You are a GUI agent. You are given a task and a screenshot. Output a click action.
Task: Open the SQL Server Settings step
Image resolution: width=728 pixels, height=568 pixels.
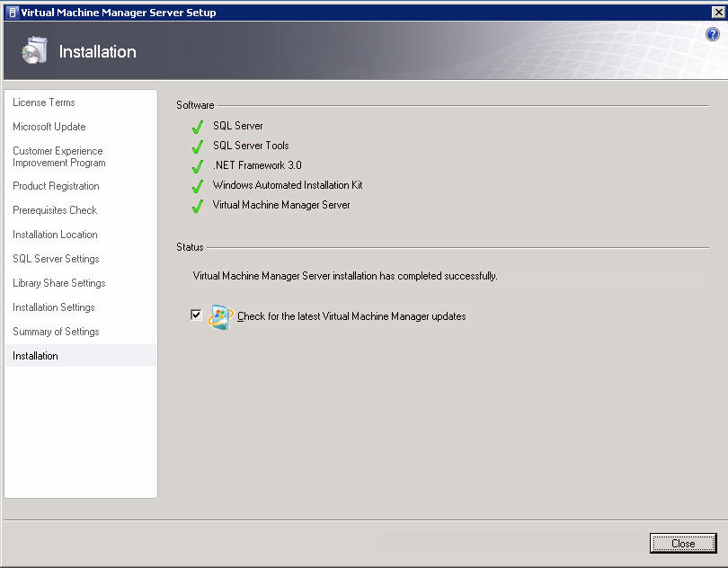click(x=56, y=259)
